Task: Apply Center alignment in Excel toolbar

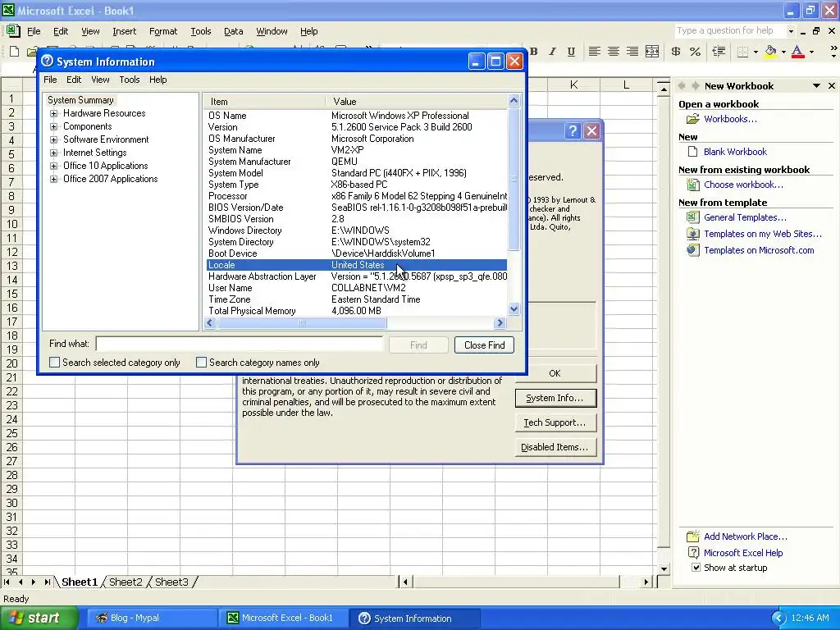Action: 614,52
